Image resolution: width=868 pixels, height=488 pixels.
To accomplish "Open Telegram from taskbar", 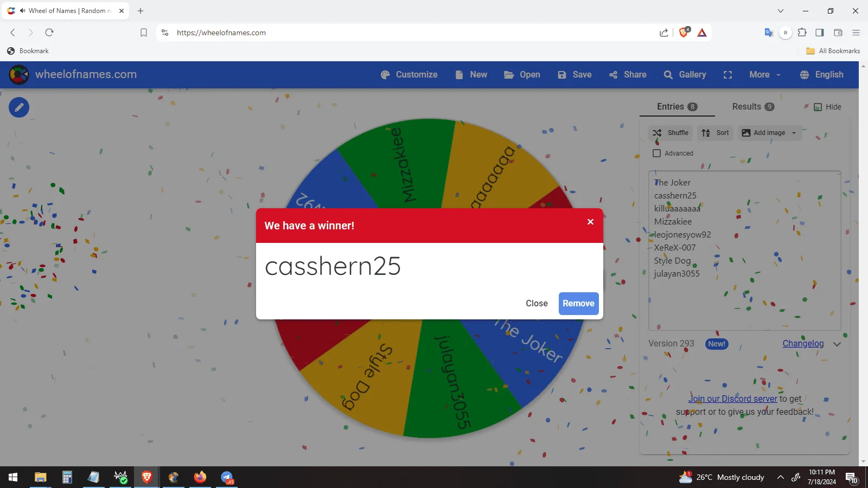I will (227, 477).
